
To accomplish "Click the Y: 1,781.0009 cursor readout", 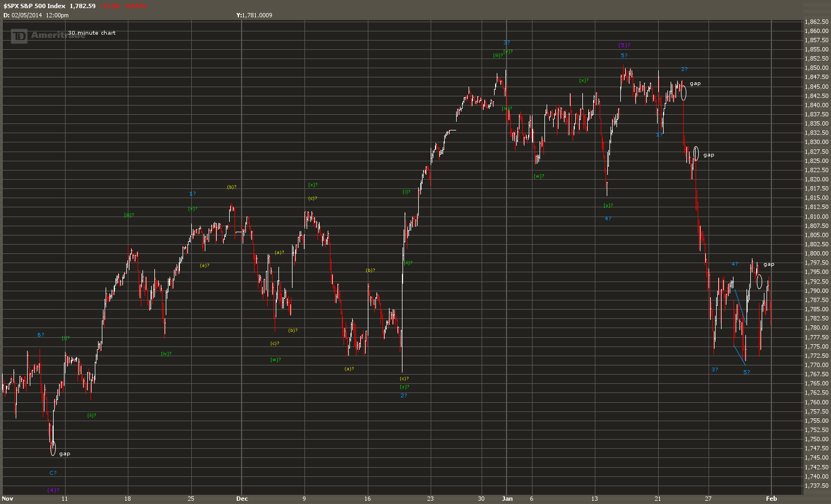I will point(254,15).
